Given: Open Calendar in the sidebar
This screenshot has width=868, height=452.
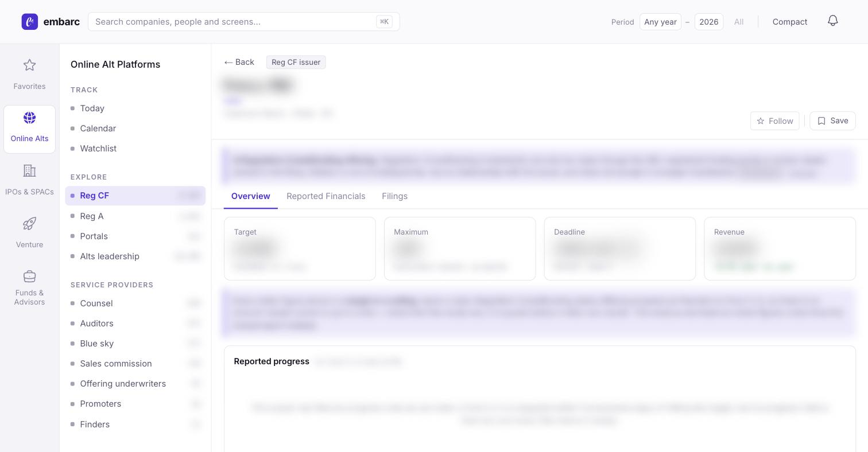Looking at the screenshot, I should point(135,128).
